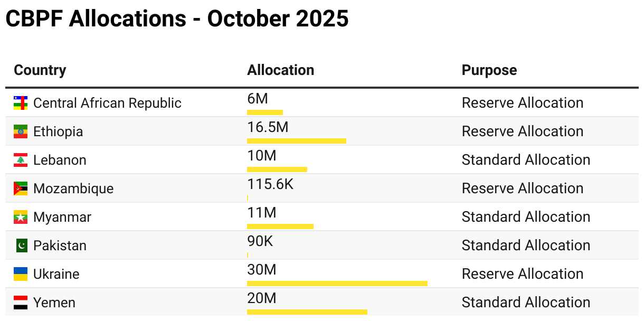Click Lebanon's Standard Allocation purpose cell
The image size is (644, 321).
[x=526, y=160]
